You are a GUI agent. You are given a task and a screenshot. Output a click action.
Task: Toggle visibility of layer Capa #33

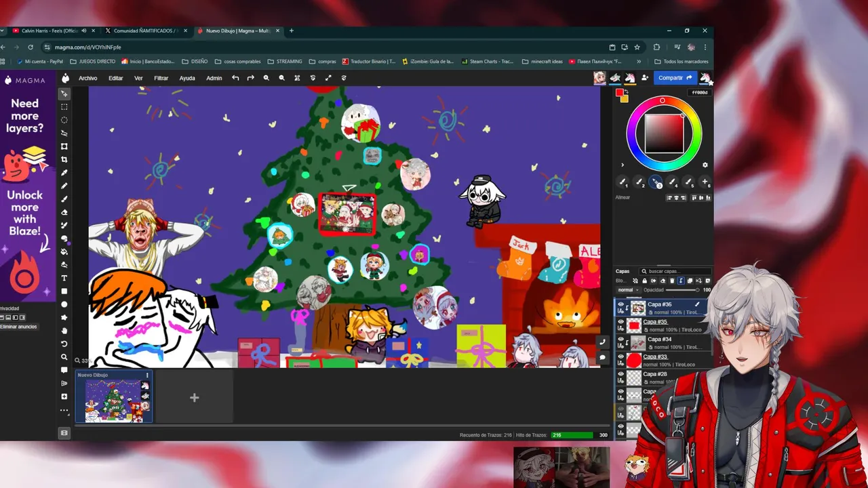tap(620, 357)
